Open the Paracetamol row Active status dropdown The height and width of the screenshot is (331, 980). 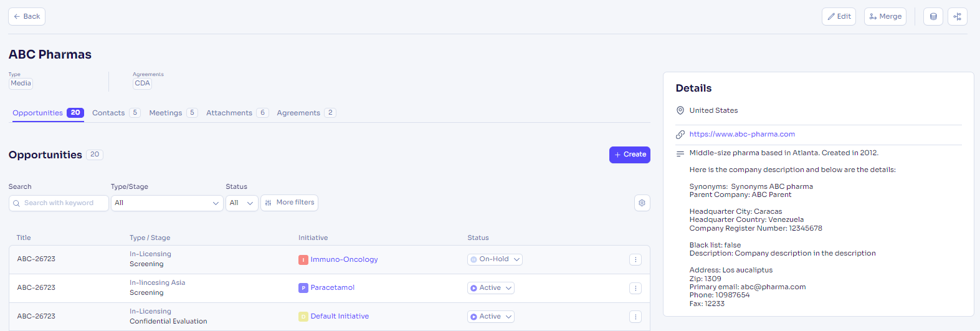(x=490, y=288)
